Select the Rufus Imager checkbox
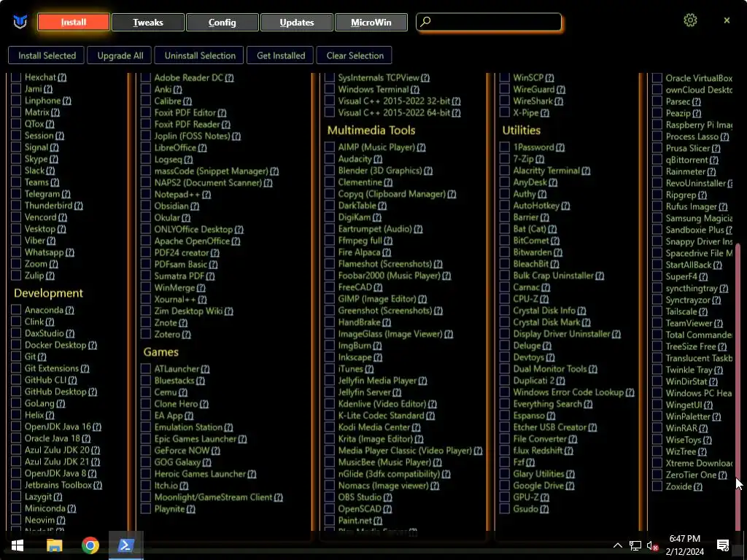Image resolution: width=747 pixels, height=560 pixels. pyautogui.click(x=657, y=206)
